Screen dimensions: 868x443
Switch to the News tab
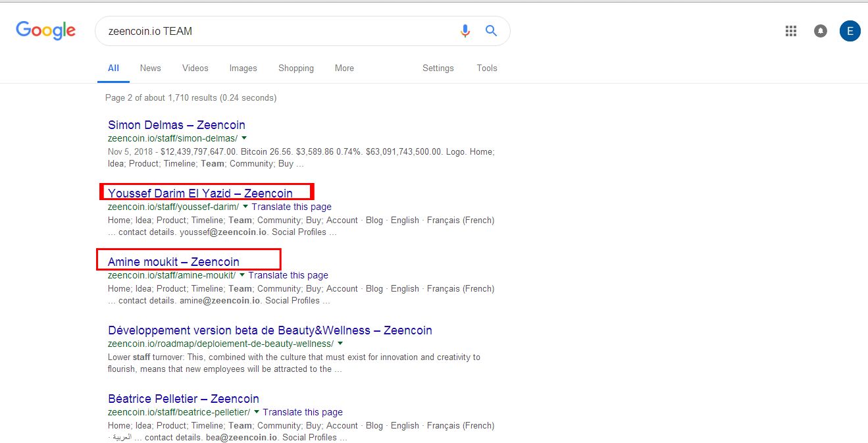[x=150, y=68]
